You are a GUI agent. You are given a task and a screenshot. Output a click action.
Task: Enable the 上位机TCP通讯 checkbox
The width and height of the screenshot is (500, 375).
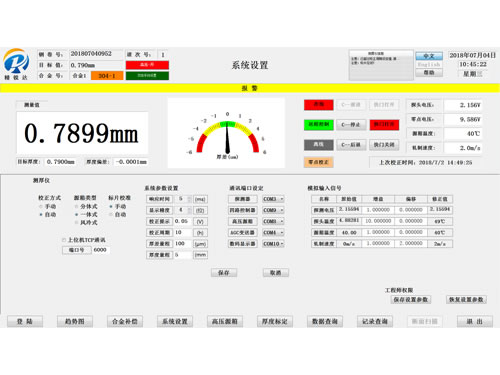point(64,240)
